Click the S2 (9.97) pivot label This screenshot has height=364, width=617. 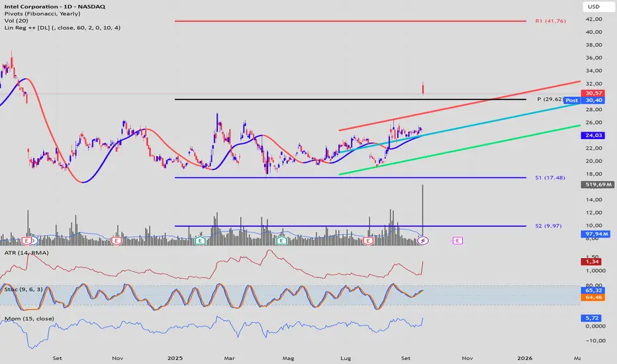pyautogui.click(x=548, y=226)
